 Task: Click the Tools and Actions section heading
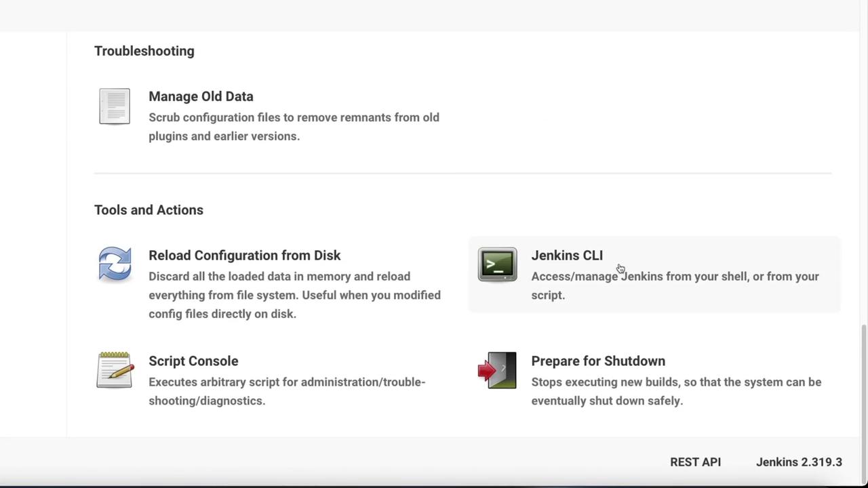pos(149,210)
